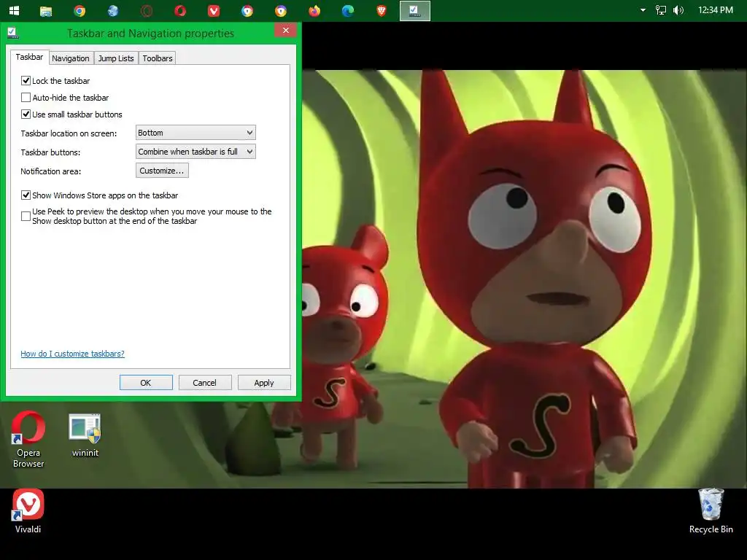Select the Opera Browser desktop shortcut
The height and width of the screenshot is (560, 747).
pos(28,440)
